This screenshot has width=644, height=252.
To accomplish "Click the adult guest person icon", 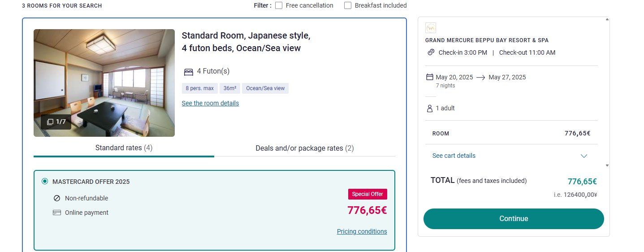I will 430,108.
